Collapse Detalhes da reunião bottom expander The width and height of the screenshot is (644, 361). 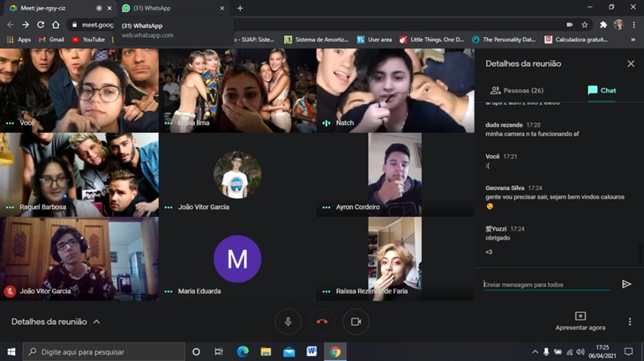56,322
